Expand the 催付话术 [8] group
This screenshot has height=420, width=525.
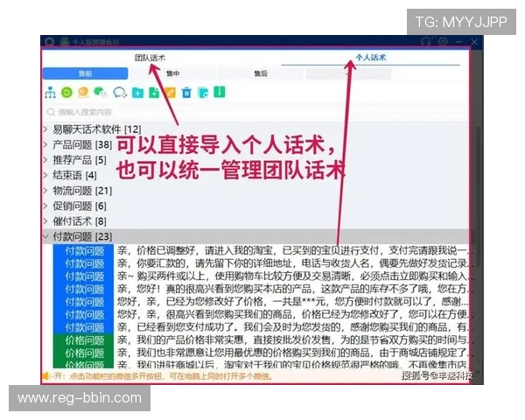point(45,221)
